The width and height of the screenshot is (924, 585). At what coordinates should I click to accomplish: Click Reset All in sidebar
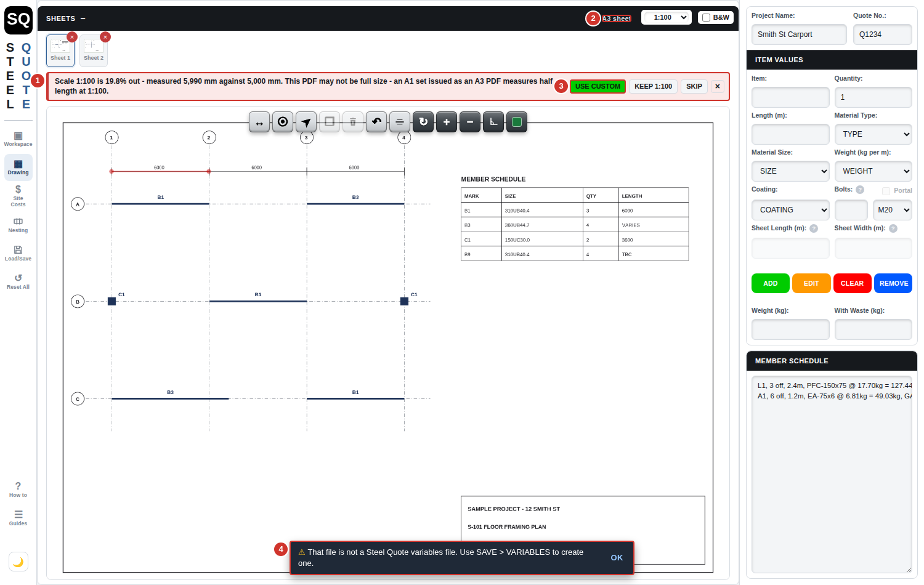[18, 282]
